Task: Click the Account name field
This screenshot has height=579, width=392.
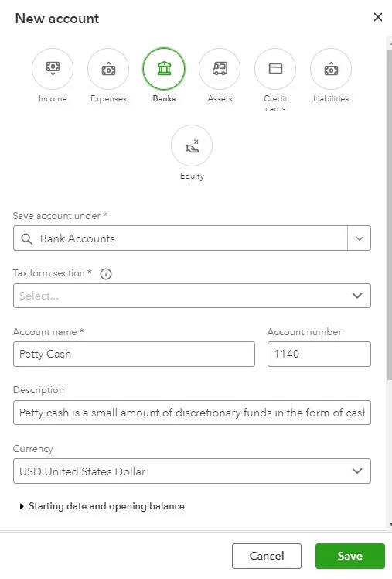Action: [x=134, y=354]
